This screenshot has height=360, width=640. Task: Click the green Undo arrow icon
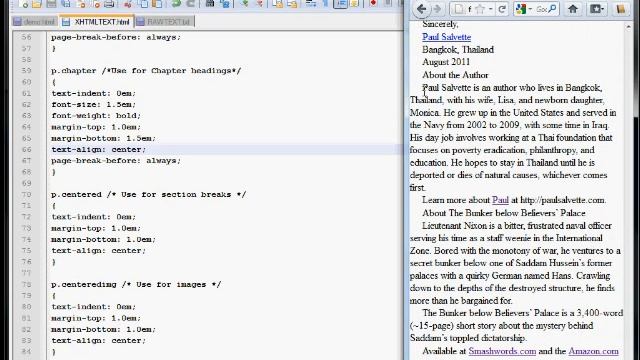tap(176, 4)
